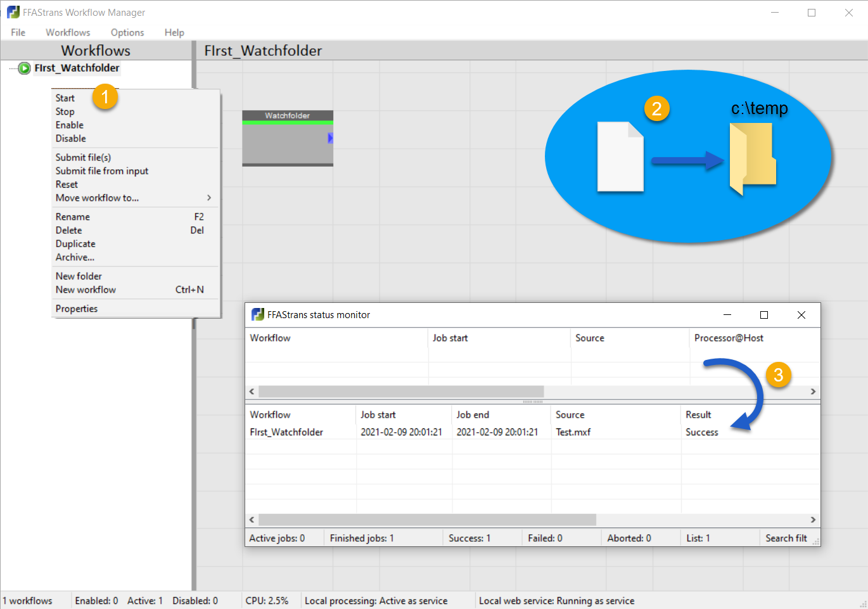
Task: Minimize the FFAStrans status monitor window
Action: point(727,315)
